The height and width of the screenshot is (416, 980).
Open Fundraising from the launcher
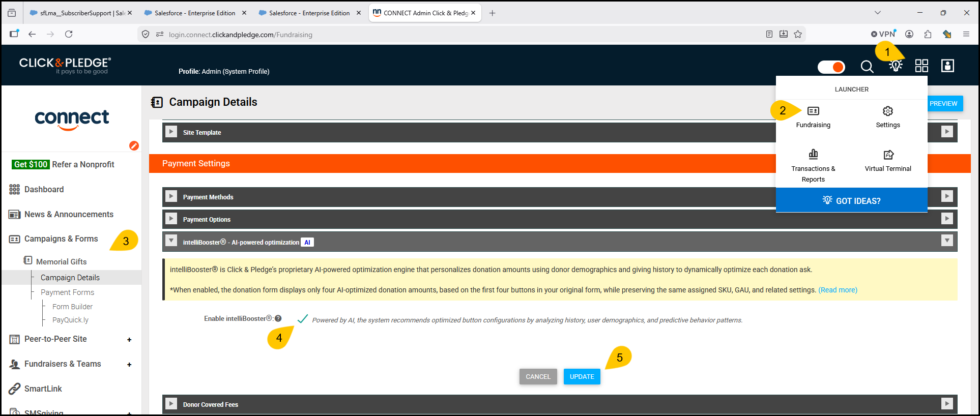coord(813,117)
